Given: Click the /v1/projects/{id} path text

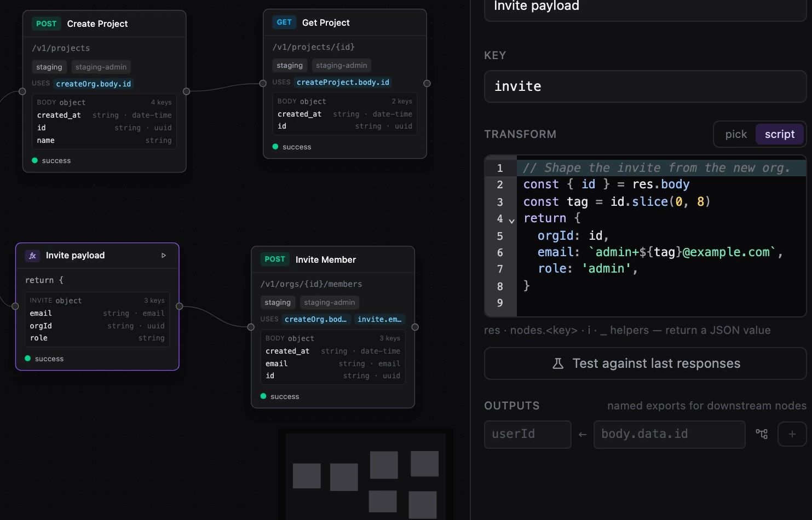Looking at the screenshot, I should pos(313,47).
